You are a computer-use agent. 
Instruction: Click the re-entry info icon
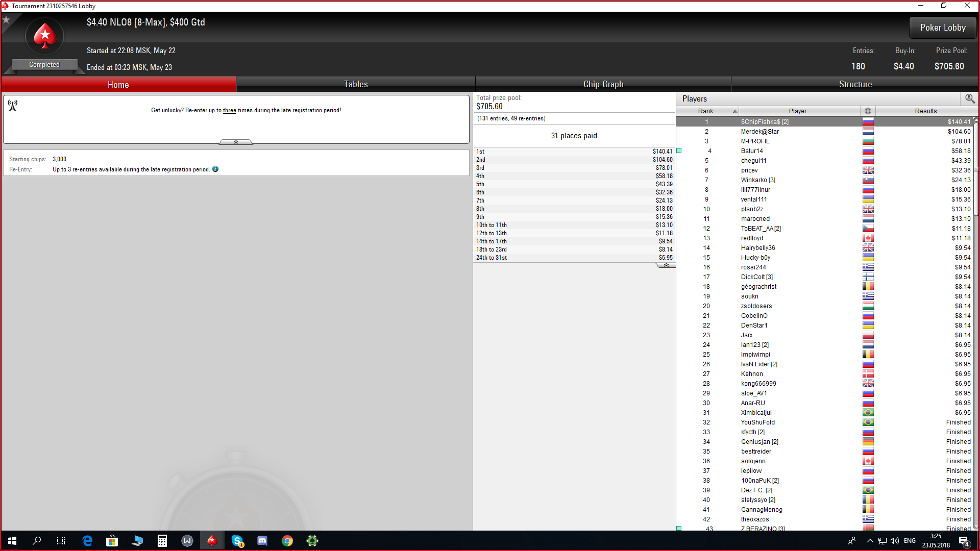click(215, 169)
